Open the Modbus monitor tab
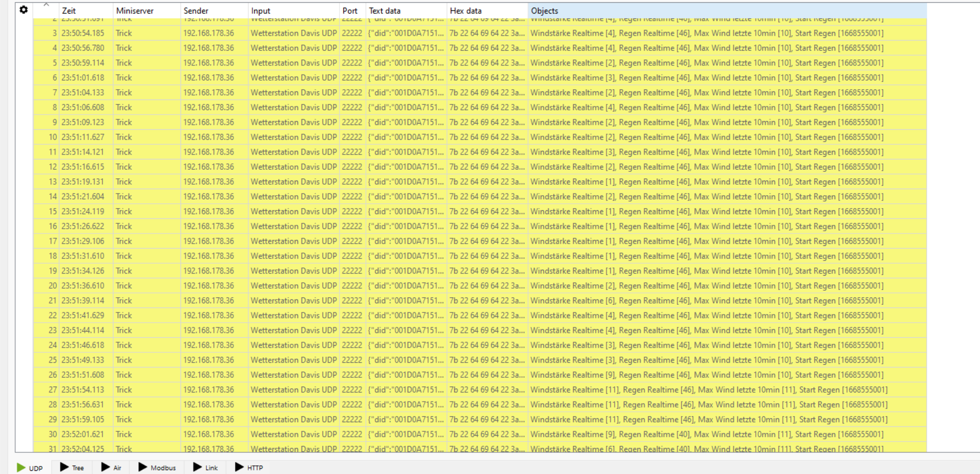Image resolution: width=980 pixels, height=474 pixels. coord(157,468)
